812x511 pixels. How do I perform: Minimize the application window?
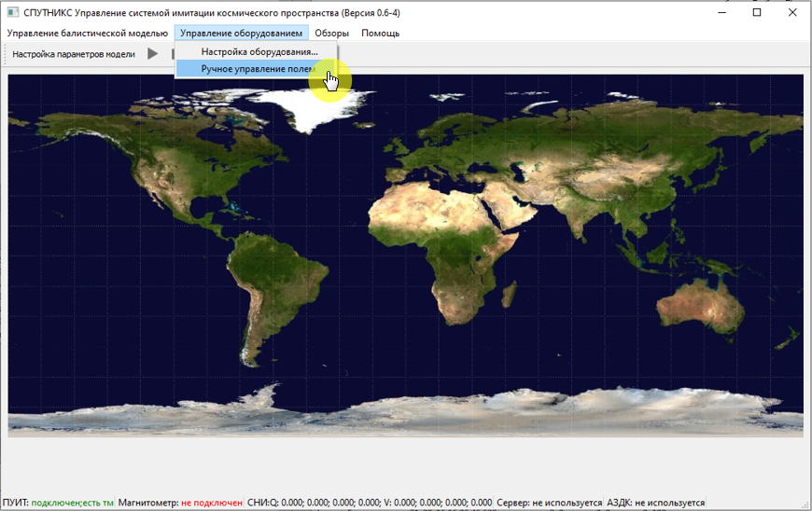tap(721, 12)
